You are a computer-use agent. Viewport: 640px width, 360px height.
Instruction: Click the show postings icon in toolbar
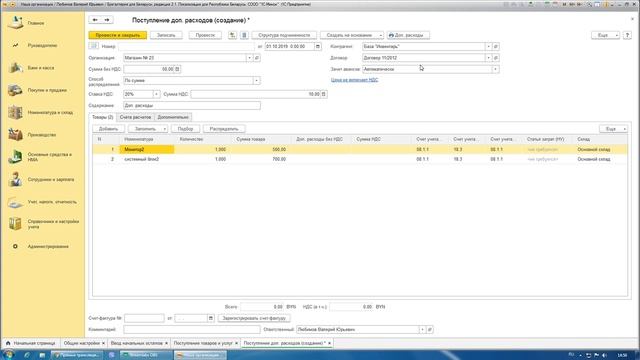232,35
